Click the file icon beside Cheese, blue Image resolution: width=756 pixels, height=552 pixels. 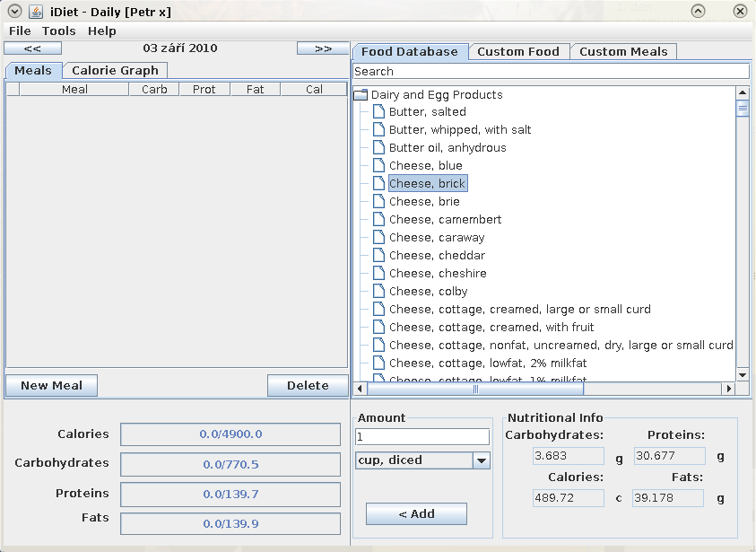pos(379,165)
